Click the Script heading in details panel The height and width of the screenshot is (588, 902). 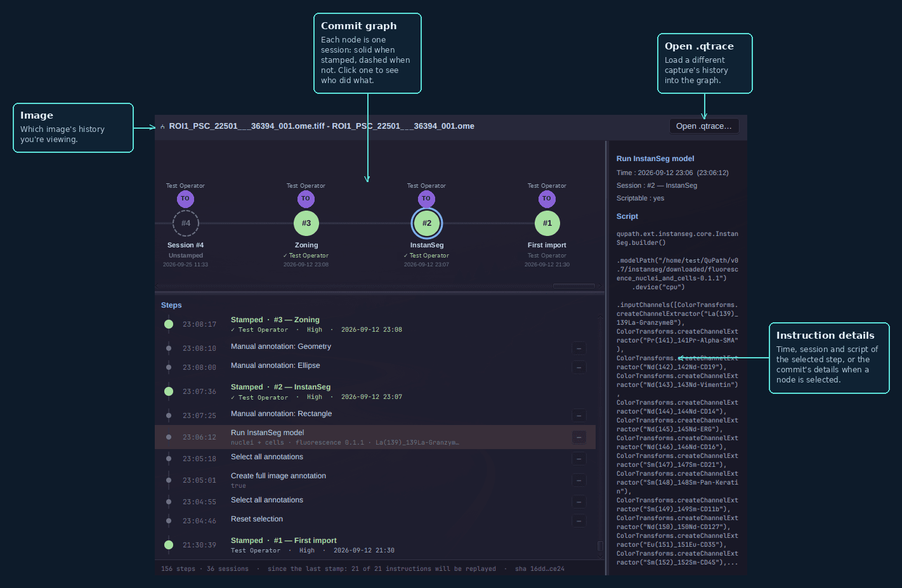pyautogui.click(x=627, y=216)
